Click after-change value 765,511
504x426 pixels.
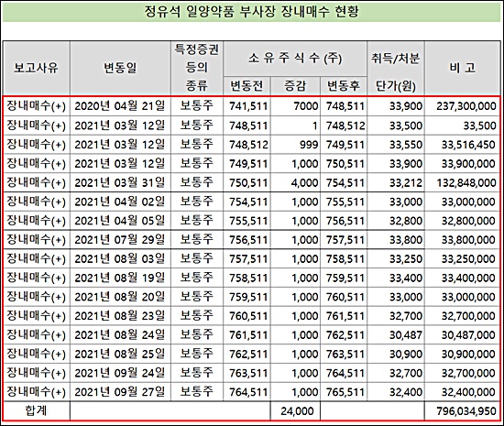coord(345,392)
